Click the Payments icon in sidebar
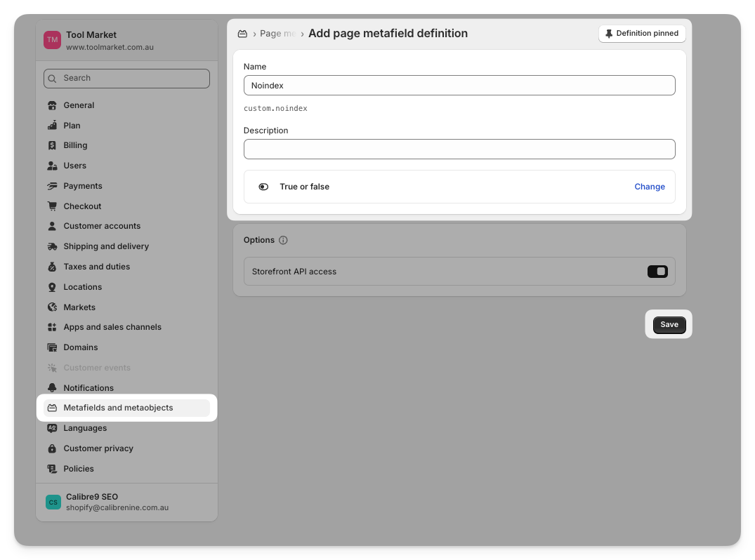Image resolution: width=755 pixels, height=560 pixels. (x=52, y=186)
